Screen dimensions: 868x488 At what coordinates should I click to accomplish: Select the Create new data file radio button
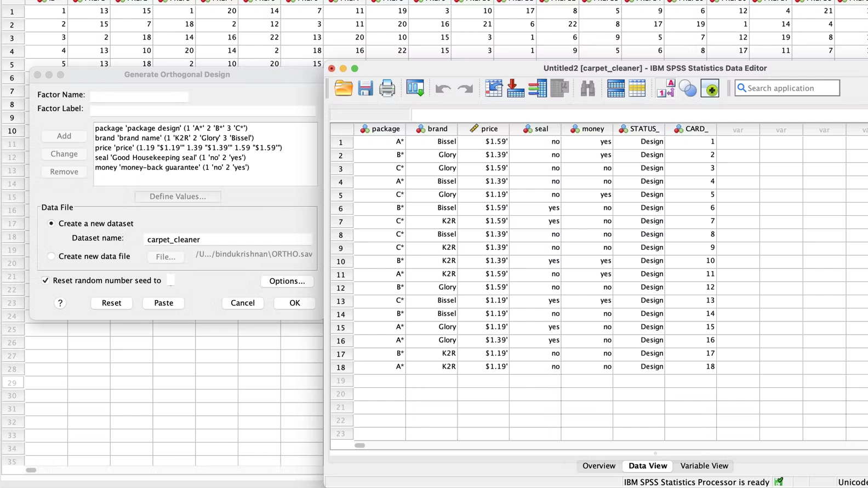[x=52, y=256]
